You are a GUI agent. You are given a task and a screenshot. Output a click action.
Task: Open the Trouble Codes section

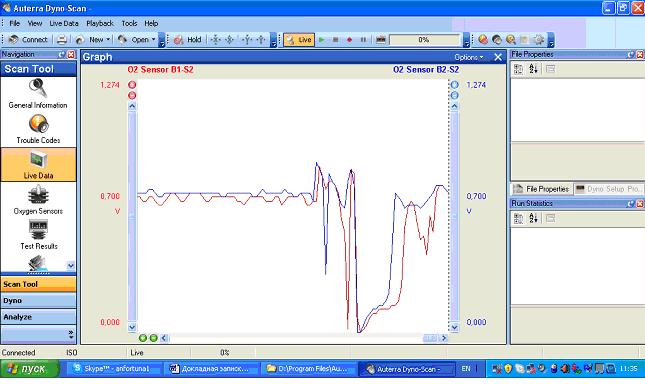tap(38, 129)
